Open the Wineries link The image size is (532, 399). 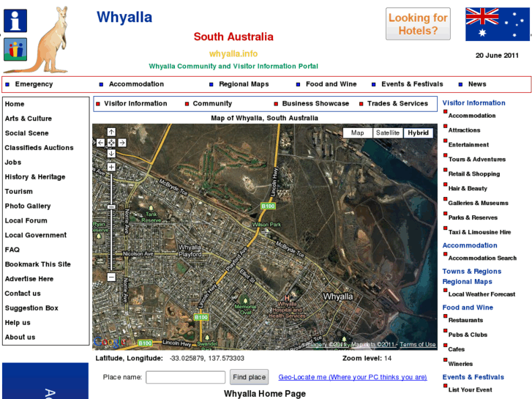point(460,364)
